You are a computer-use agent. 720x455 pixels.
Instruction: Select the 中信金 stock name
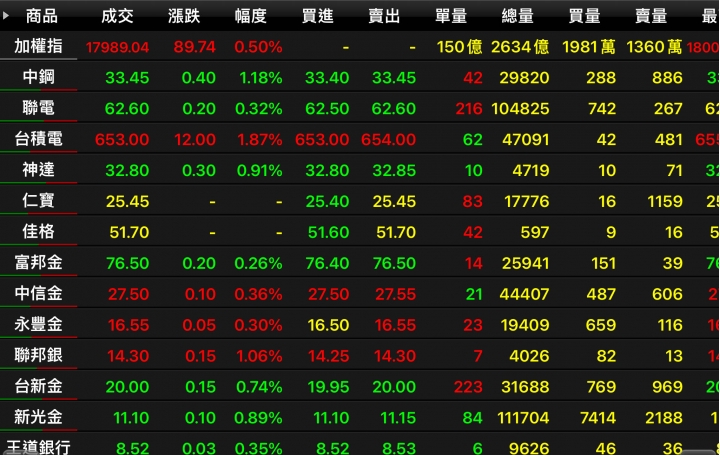click(x=39, y=293)
